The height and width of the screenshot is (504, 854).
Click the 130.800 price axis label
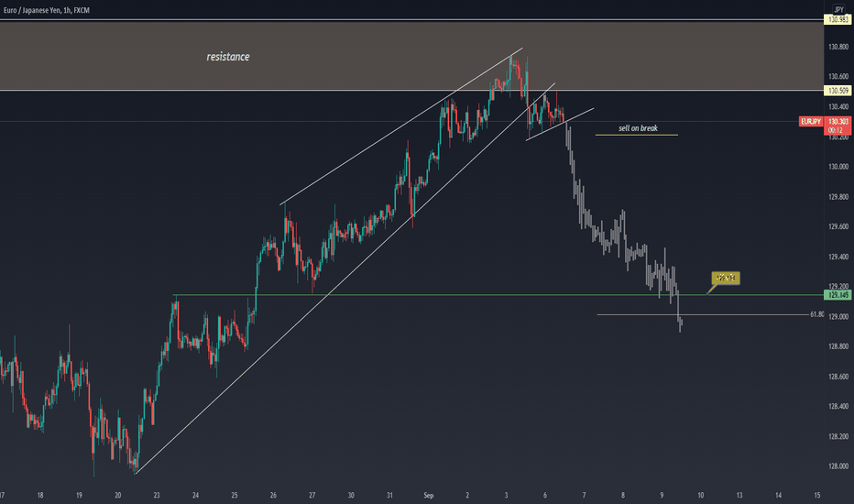tap(838, 47)
